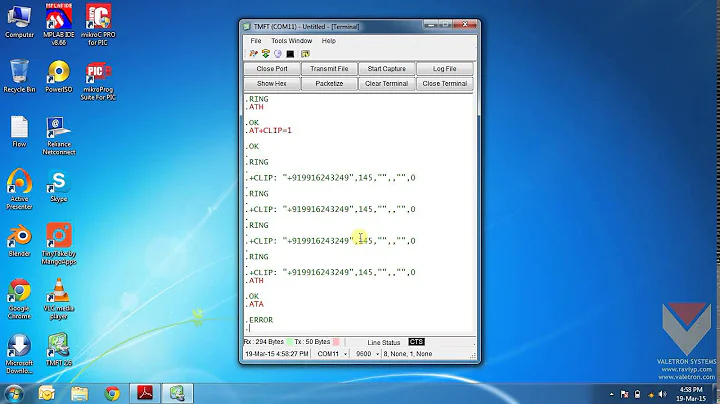This screenshot has height=404, width=720.
Task: Select the MPLAB IDE v8.66 desktop icon
Action: (x=59, y=24)
